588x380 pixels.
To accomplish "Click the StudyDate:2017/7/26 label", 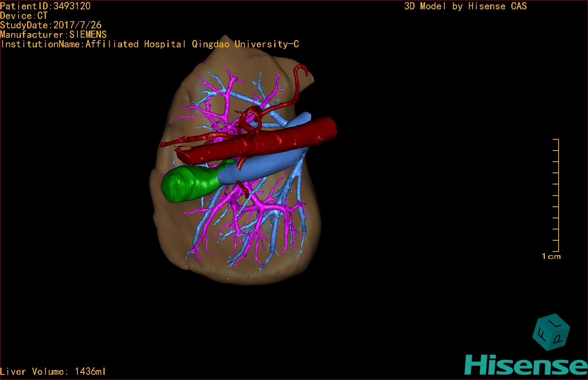I will pos(51,25).
